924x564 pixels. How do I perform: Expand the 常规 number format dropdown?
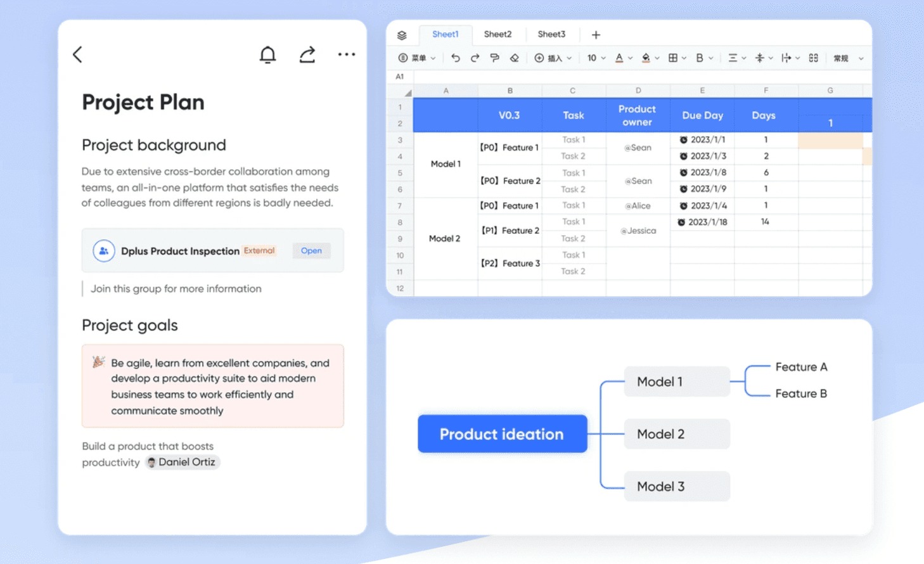848,58
